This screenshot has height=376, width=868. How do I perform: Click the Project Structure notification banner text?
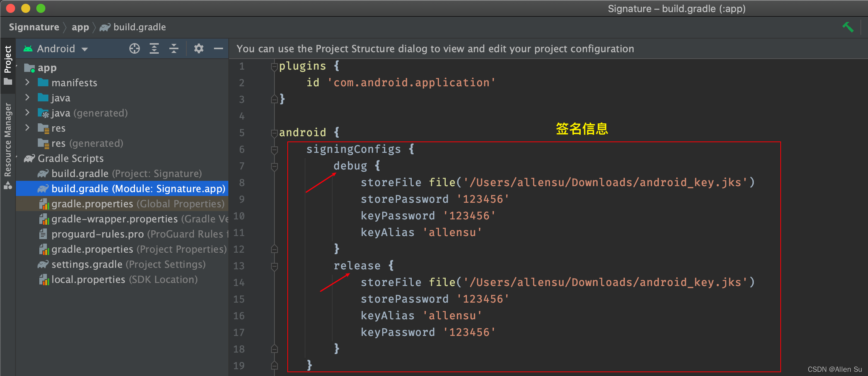pyautogui.click(x=435, y=49)
